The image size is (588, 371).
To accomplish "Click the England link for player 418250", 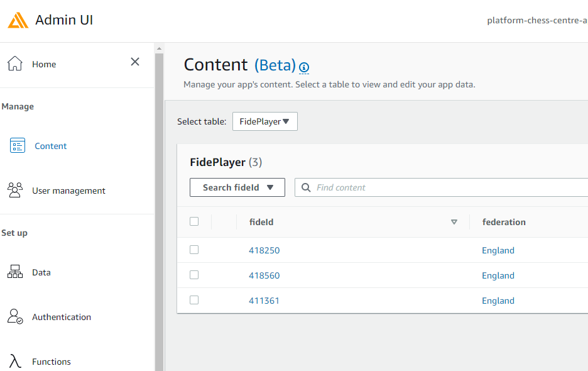I will click(498, 250).
